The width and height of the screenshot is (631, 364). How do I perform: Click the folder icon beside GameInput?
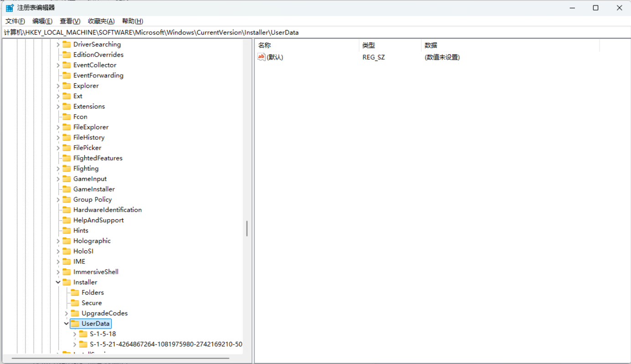(67, 179)
